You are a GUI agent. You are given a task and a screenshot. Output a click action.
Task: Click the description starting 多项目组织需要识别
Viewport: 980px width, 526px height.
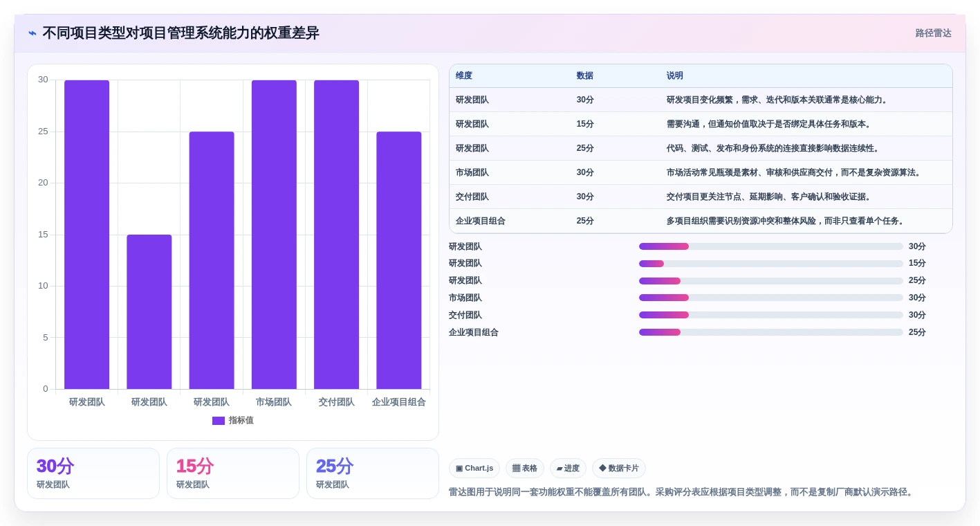point(786,221)
